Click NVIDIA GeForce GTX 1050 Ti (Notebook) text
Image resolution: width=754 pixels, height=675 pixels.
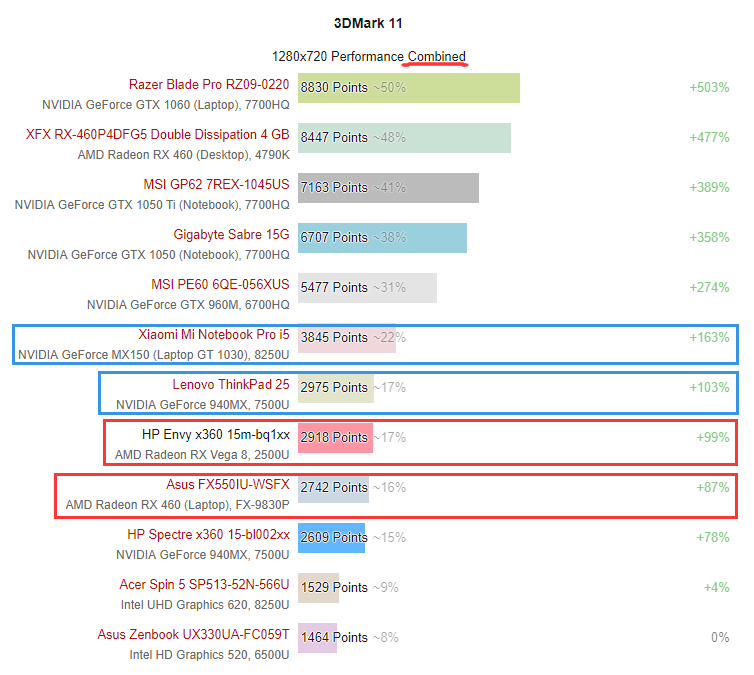coord(127,205)
